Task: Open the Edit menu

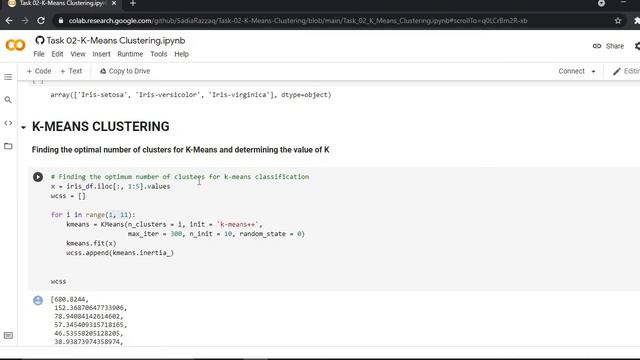Action: click(x=57, y=54)
